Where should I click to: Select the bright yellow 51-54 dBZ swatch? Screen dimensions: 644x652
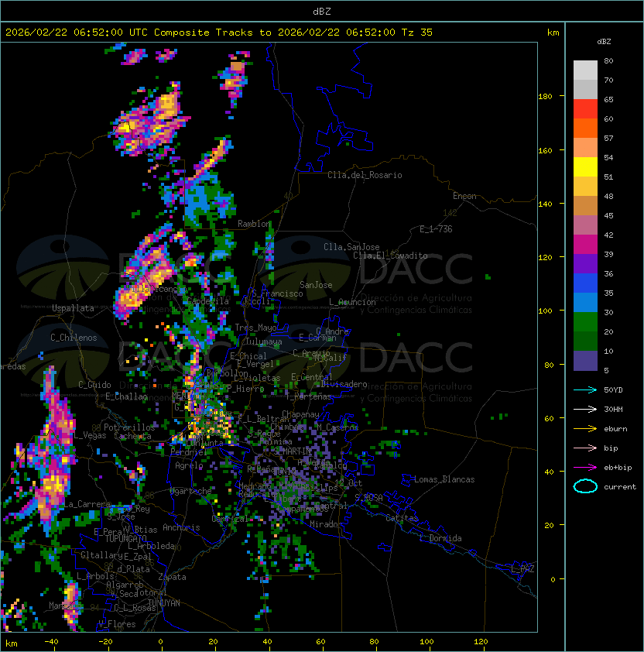click(585, 167)
